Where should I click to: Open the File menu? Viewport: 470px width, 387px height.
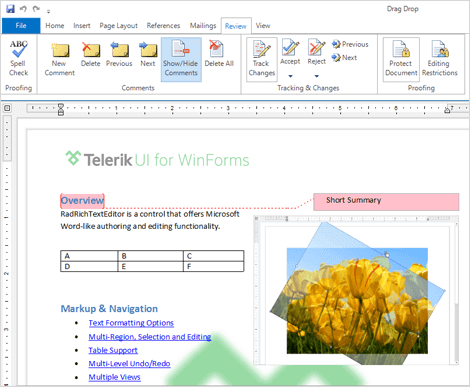coord(21,26)
